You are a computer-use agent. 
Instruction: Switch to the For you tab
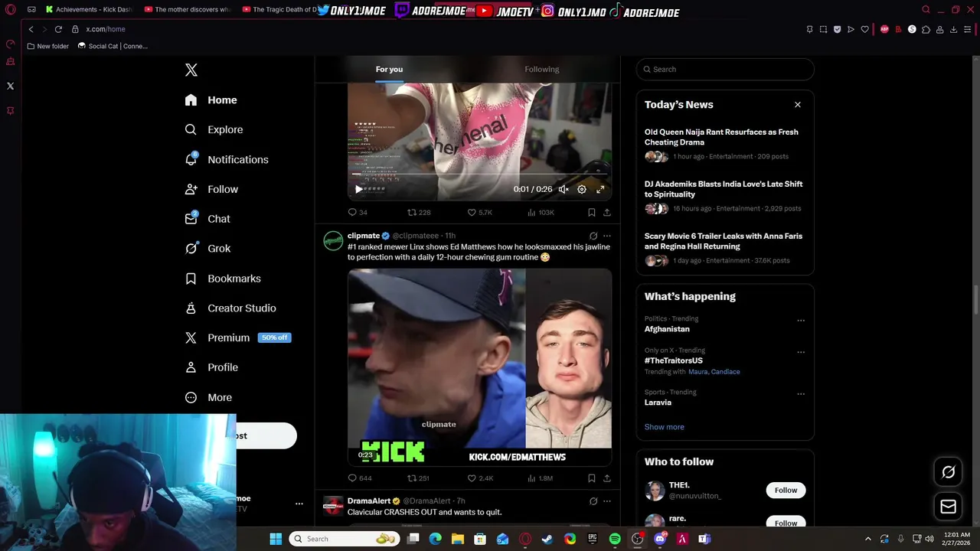pyautogui.click(x=389, y=69)
